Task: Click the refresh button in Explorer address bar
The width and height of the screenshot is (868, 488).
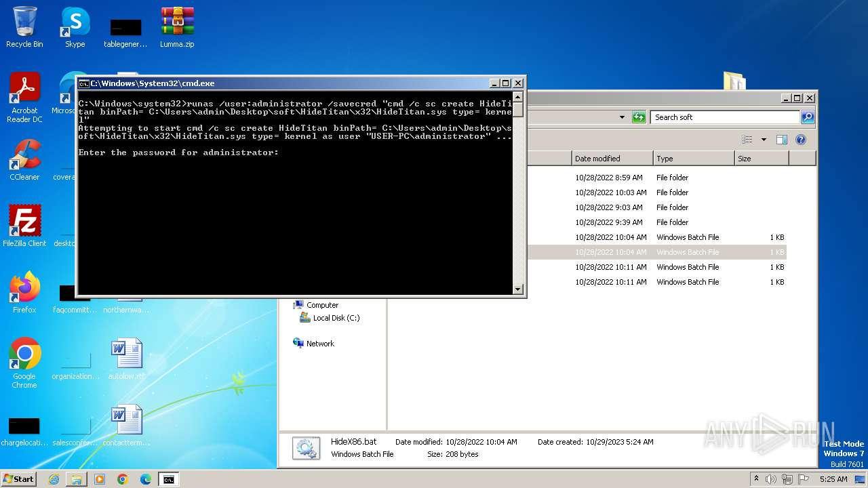Action: pyautogui.click(x=639, y=117)
